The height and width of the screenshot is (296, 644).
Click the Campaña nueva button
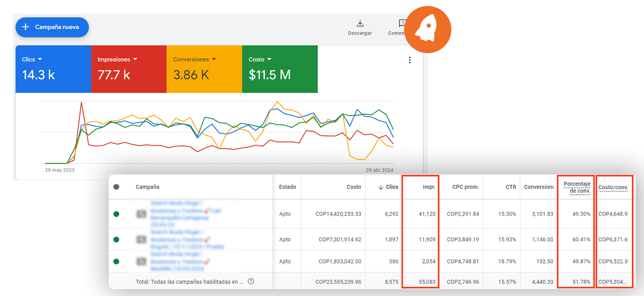tap(52, 27)
